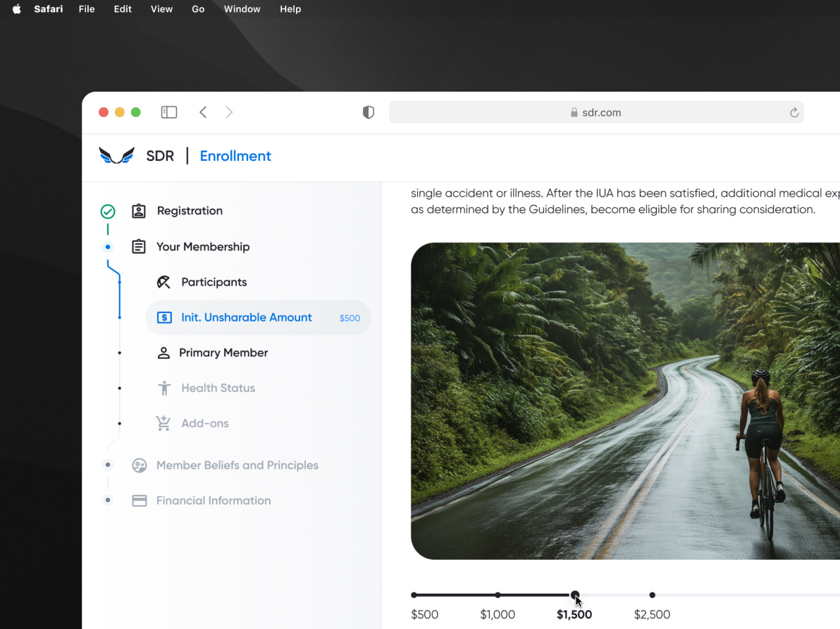
Task: Open the Safari menu
Action: (48, 9)
